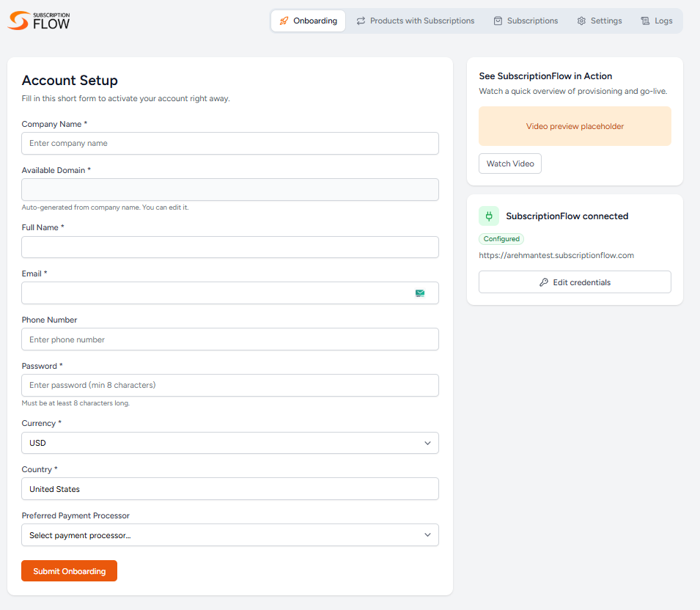
Task: Open the arehmantest.subscriptionflow.com URL
Action: click(x=556, y=255)
